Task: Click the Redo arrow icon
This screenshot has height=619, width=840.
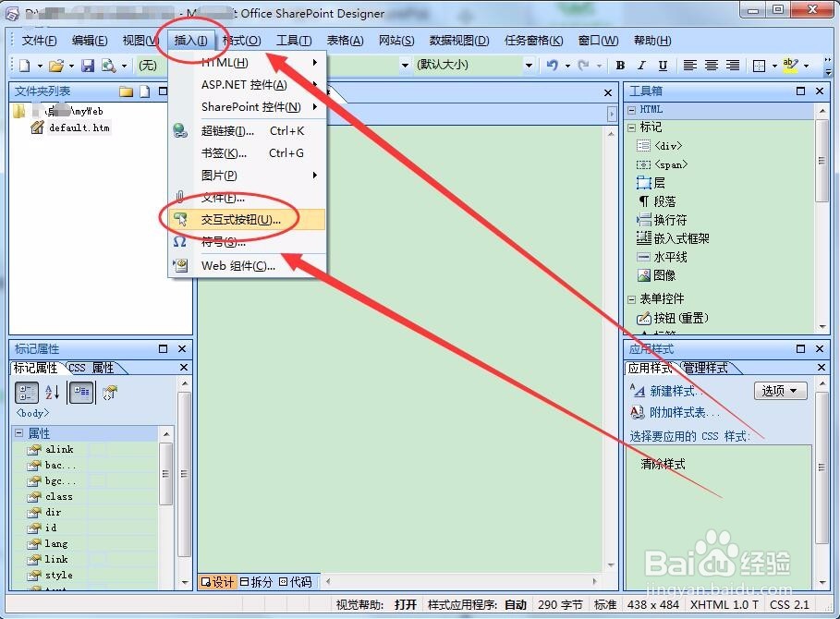Action: pyautogui.click(x=583, y=66)
